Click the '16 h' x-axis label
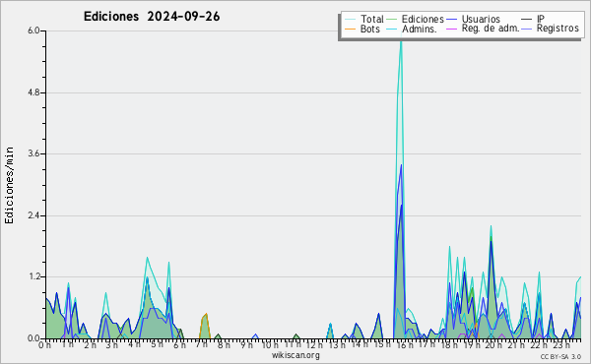 coord(405,344)
